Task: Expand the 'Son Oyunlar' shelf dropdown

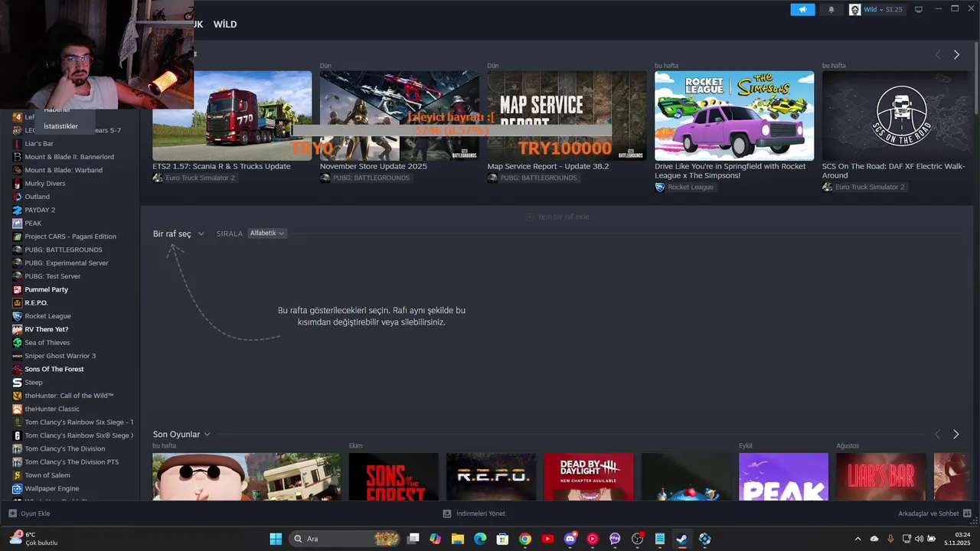Action: click(x=181, y=434)
